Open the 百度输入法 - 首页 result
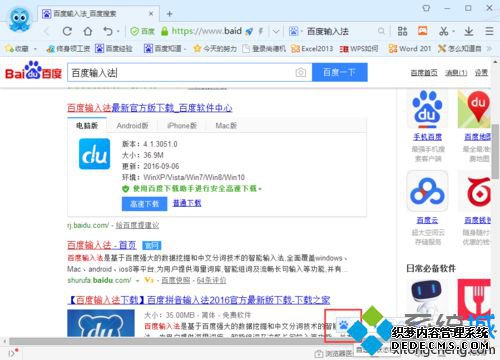This screenshot has width=500, height=360. coord(102,245)
